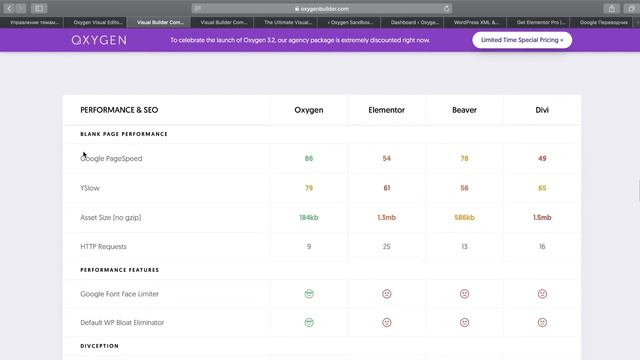Switch to The Ultimate Visual tab
The image size is (640, 360).
tap(287, 22)
